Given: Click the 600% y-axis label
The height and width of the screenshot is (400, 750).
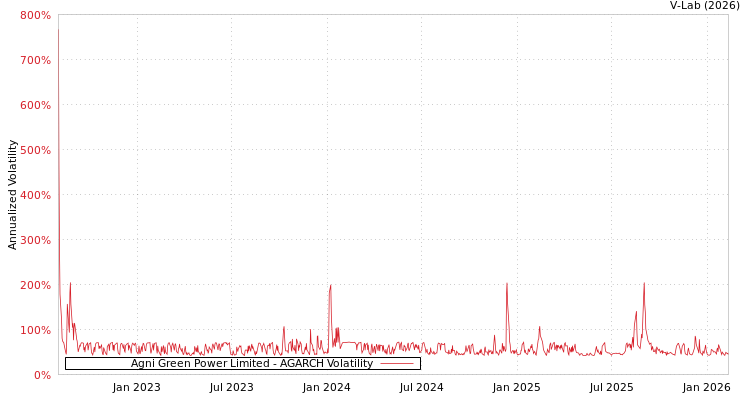Looking at the screenshot, I should pos(35,105).
